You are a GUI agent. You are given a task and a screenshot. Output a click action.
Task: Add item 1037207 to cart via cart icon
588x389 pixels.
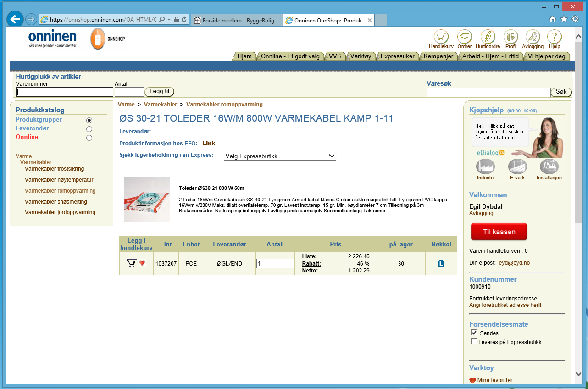click(132, 263)
